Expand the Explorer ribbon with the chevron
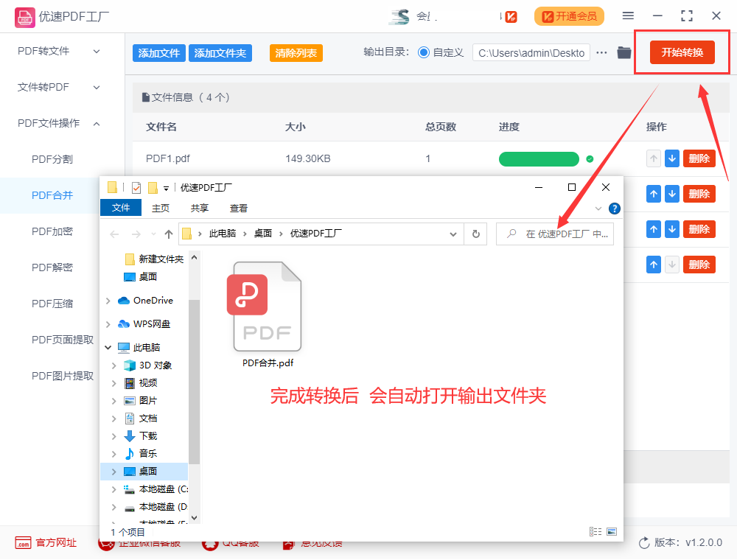 (598, 208)
